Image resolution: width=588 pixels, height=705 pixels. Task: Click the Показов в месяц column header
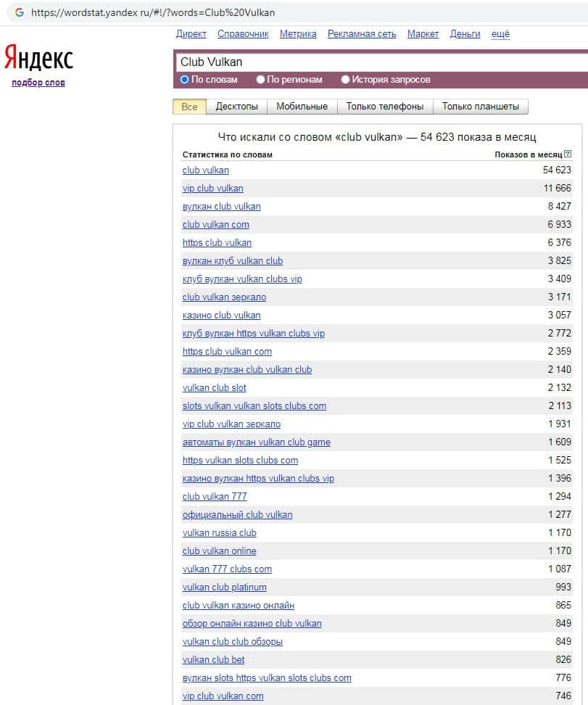pyautogui.click(x=529, y=154)
